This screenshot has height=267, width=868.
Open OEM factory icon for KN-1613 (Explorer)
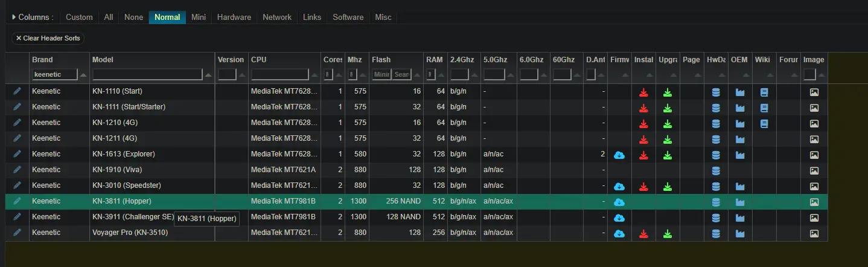(740, 155)
